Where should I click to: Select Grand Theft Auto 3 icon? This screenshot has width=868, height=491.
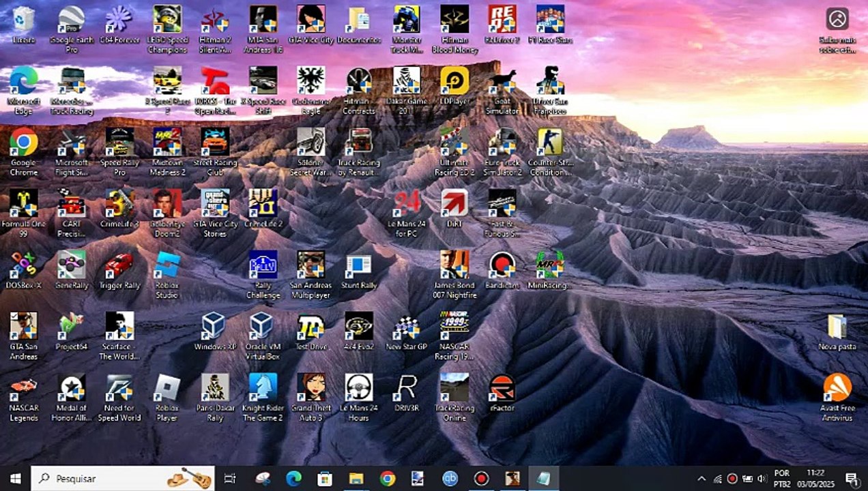click(x=310, y=398)
